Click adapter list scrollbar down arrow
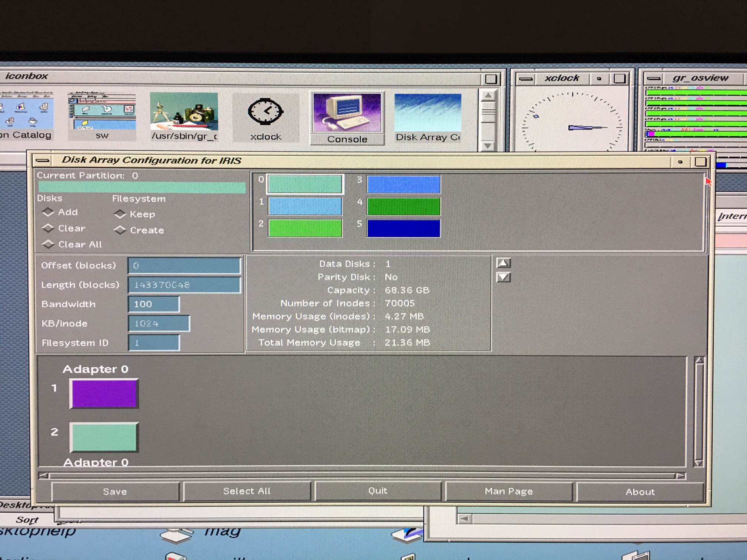Viewport: 747px width, 560px height. pyautogui.click(x=698, y=463)
